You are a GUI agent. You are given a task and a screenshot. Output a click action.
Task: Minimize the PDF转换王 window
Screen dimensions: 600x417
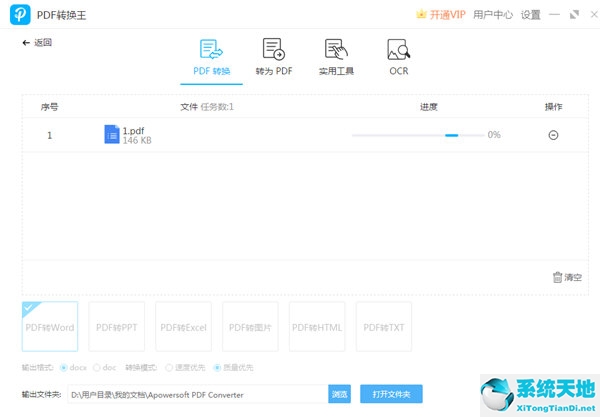tap(554, 15)
